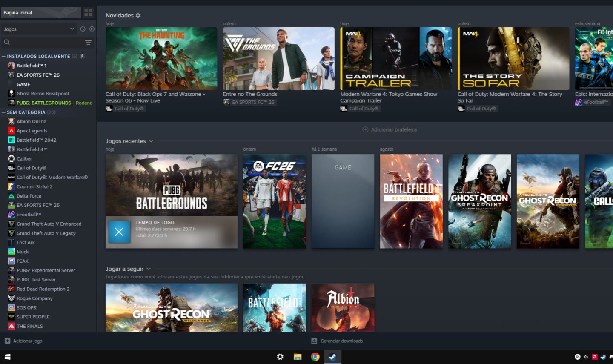Select PUBG: BATTLEGROUNDS running entry
This screenshot has width=613, height=364.
point(50,103)
